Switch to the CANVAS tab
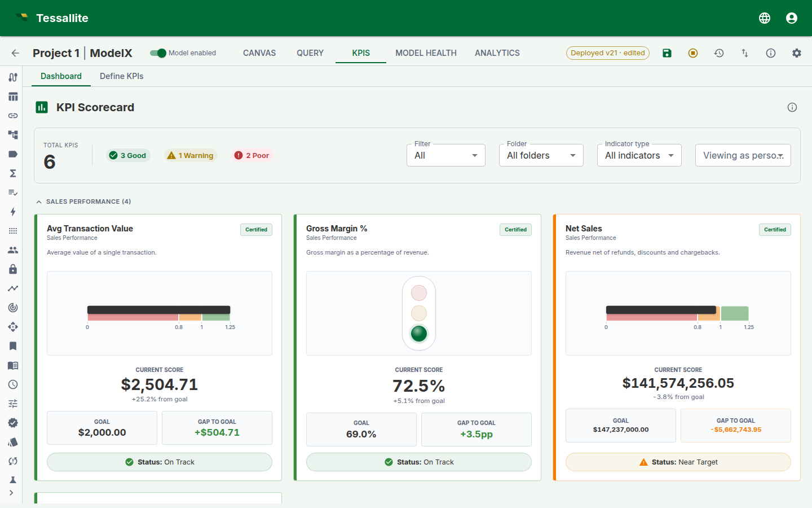This screenshot has width=812, height=508. pyautogui.click(x=259, y=53)
